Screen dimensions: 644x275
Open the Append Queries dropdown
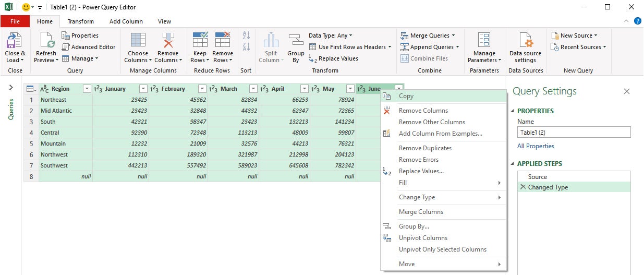[430, 47]
